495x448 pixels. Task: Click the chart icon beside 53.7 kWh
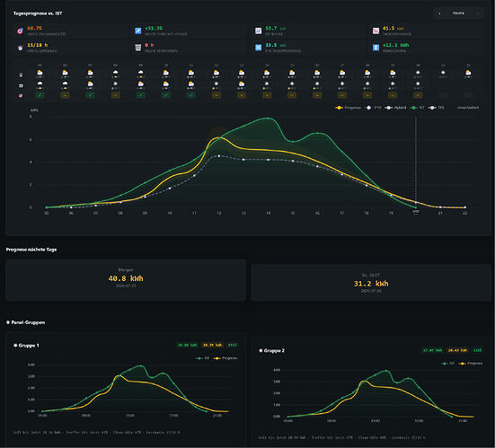[258, 31]
